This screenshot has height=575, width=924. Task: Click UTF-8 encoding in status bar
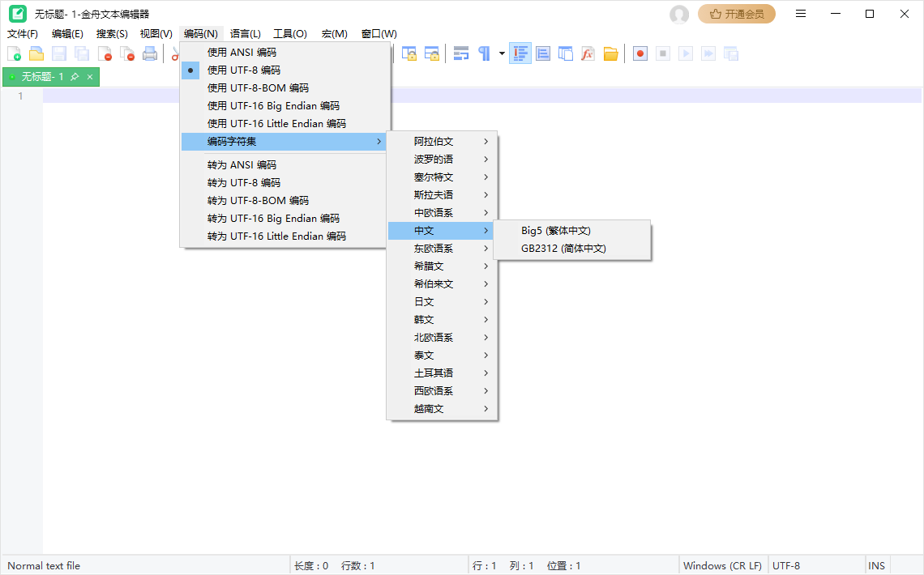pyautogui.click(x=786, y=565)
